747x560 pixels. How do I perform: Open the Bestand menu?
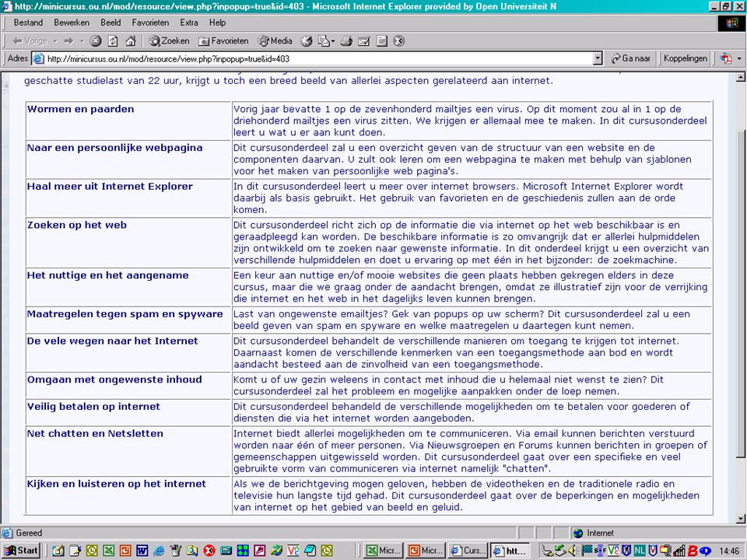pyautogui.click(x=28, y=23)
